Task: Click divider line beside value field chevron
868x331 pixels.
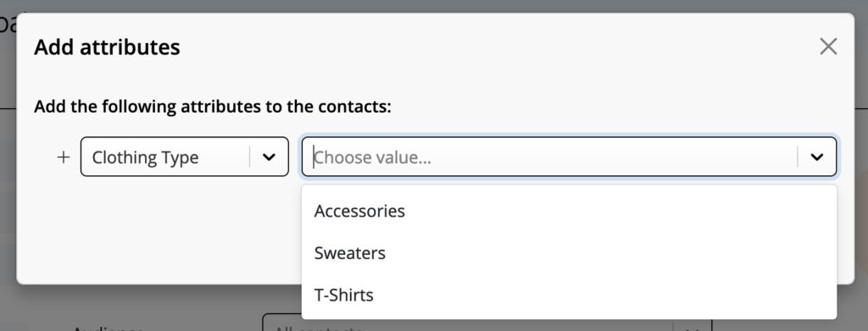Action: [x=797, y=157]
